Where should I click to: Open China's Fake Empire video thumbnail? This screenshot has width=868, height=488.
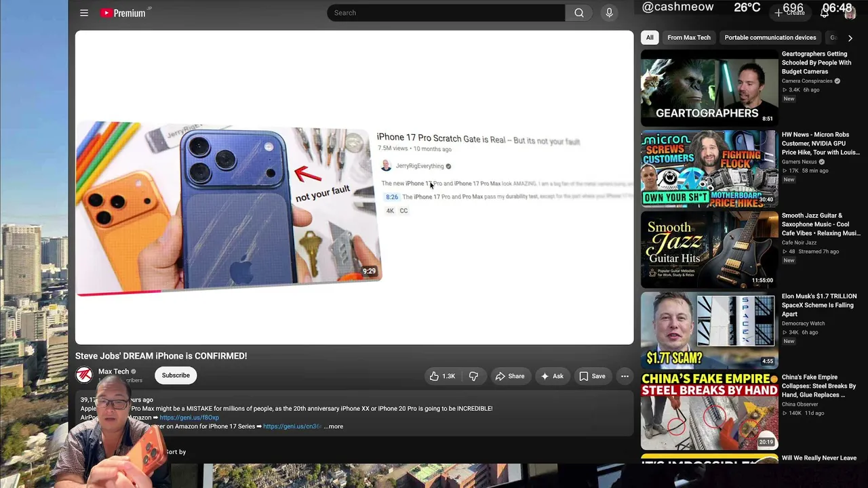709,411
